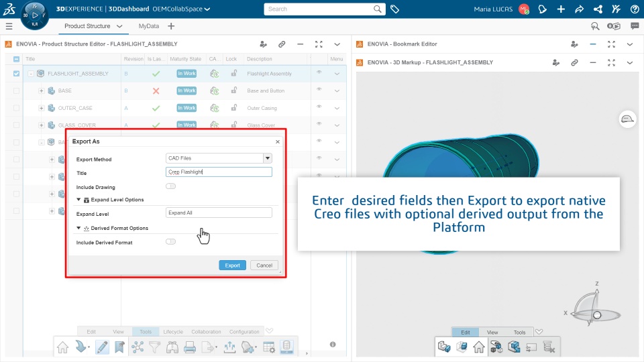This screenshot has height=362, width=644.
Task: Toggle Include Derived Format switch
Action: click(x=170, y=242)
